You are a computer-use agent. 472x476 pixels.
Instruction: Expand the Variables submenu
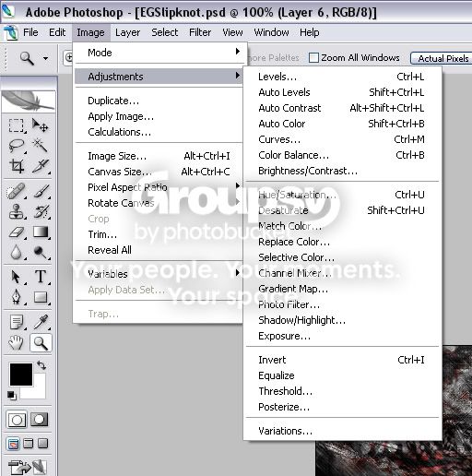pos(159,274)
